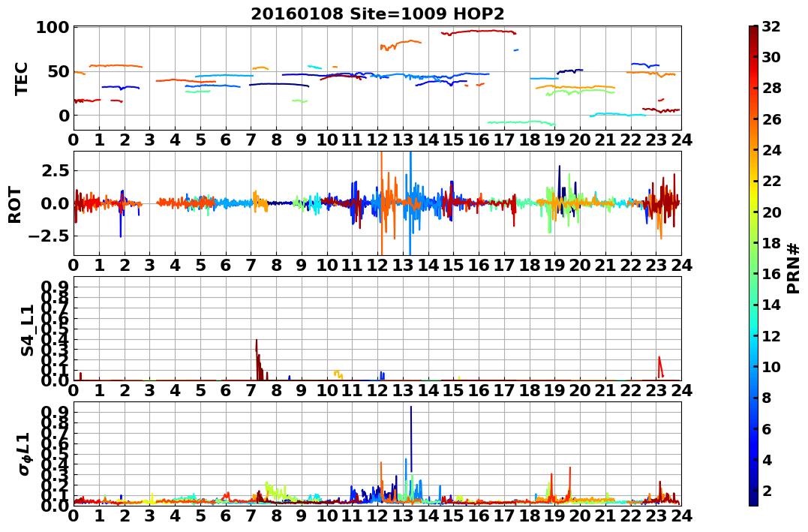Screen dimensions: 808x532
Task: Select the colorbar tick label "8"
Action: [x=767, y=398]
